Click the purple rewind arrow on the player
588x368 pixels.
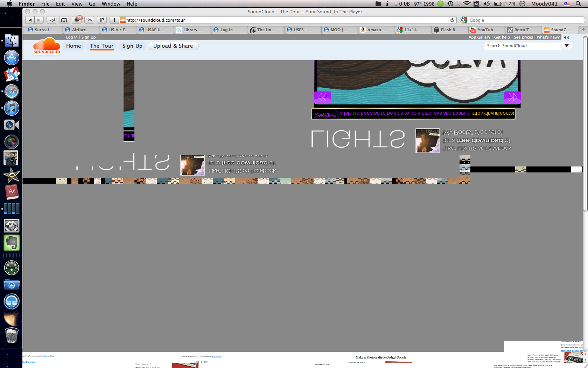(322, 97)
